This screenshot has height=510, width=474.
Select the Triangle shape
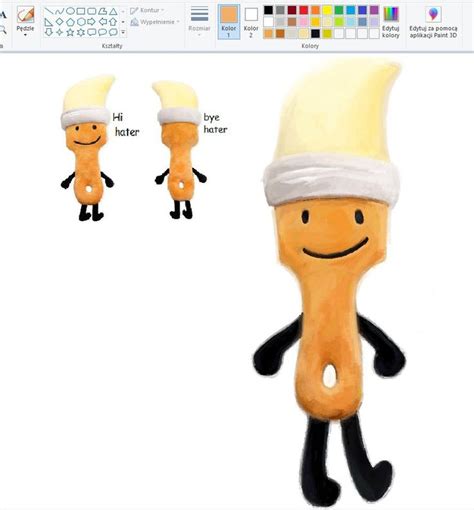[113, 11]
